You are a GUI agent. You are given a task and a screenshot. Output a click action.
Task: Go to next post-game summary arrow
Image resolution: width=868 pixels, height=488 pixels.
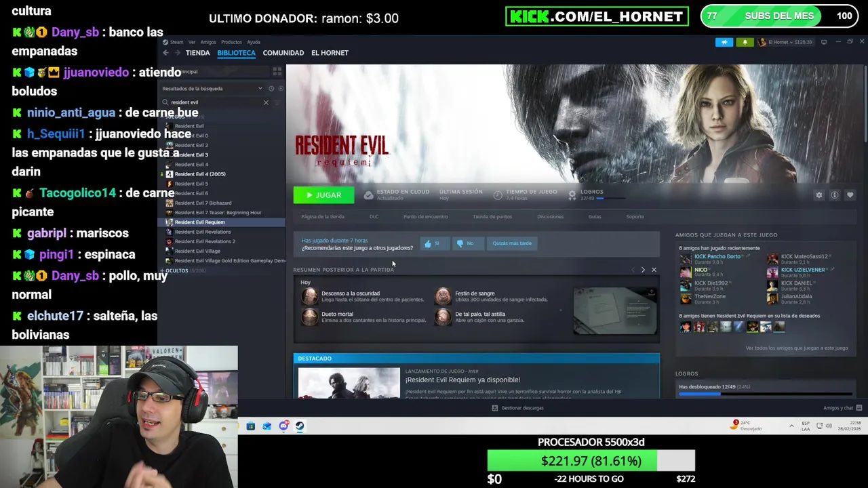tap(643, 270)
